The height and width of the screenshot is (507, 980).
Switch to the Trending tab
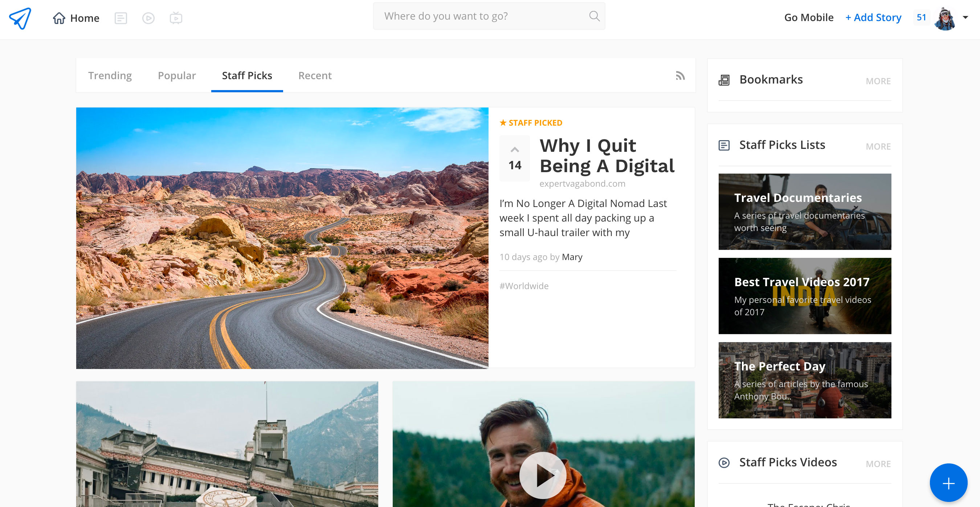point(110,76)
